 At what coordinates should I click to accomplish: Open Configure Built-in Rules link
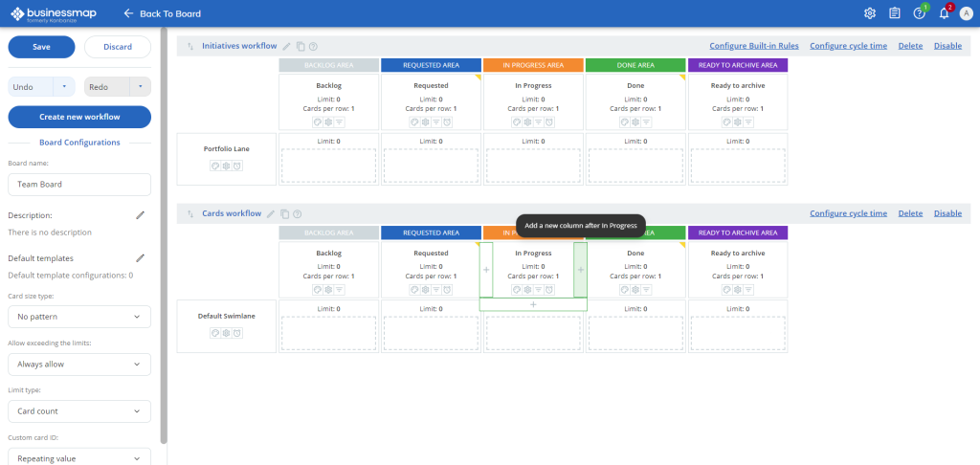[x=754, y=46]
